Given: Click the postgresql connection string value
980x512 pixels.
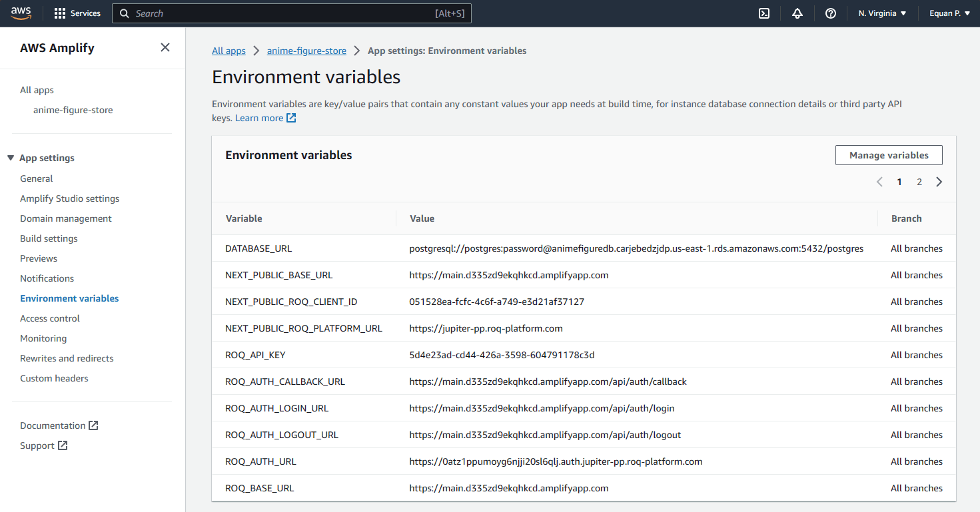Looking at the screenshot, I should point(636,248).
